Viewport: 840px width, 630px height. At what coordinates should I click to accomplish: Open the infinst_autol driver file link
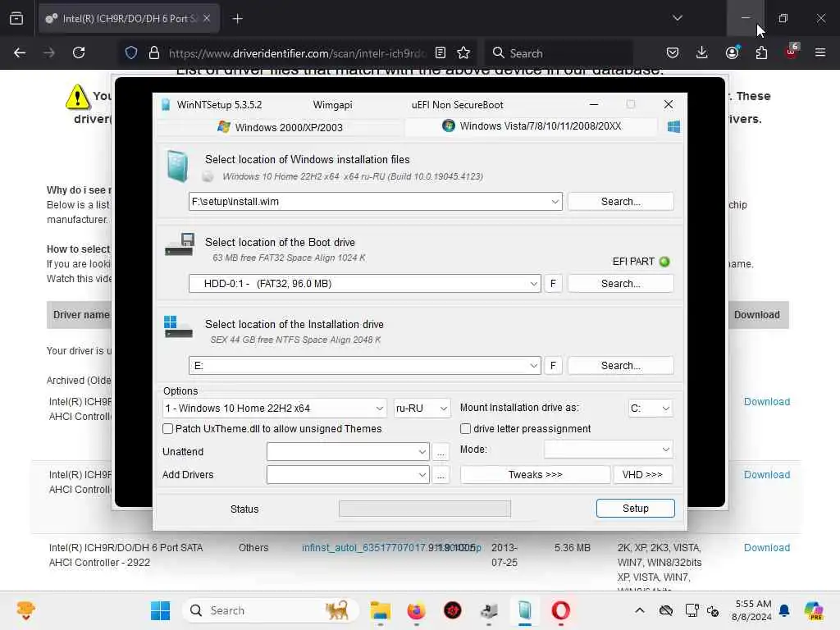[391, 547]
